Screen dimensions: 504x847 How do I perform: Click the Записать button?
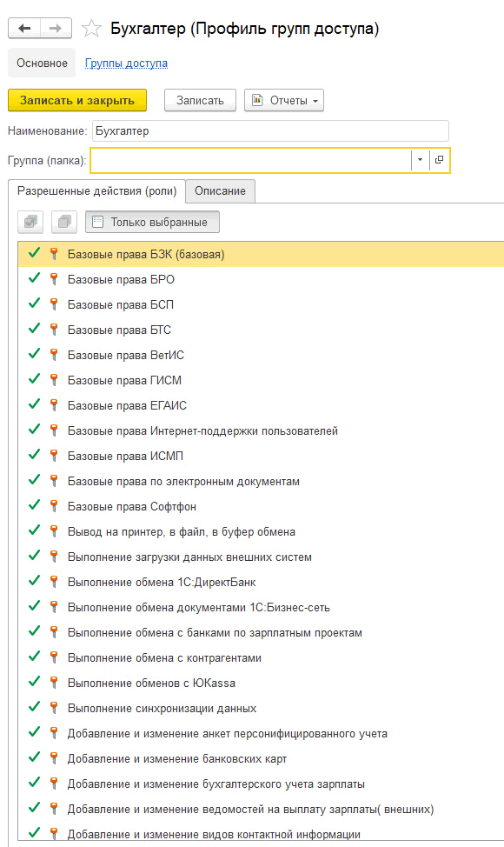tap(200, 101)
